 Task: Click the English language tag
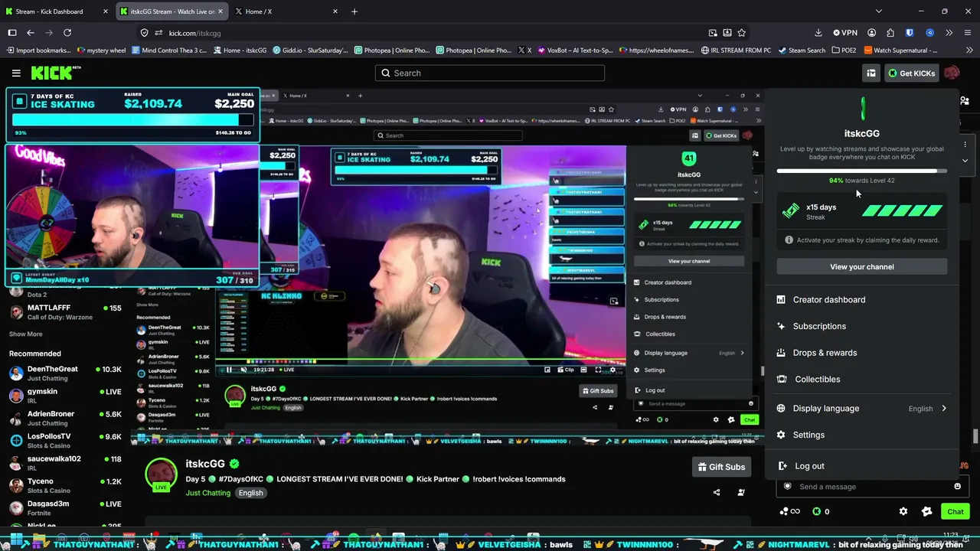(250, 493)
